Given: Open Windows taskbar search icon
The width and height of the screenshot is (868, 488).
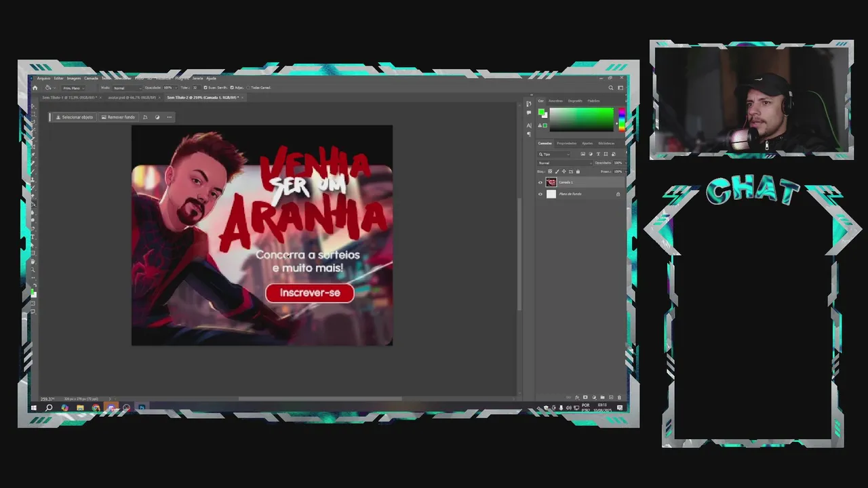Looking at the screenshot, I should coord(49,407).
